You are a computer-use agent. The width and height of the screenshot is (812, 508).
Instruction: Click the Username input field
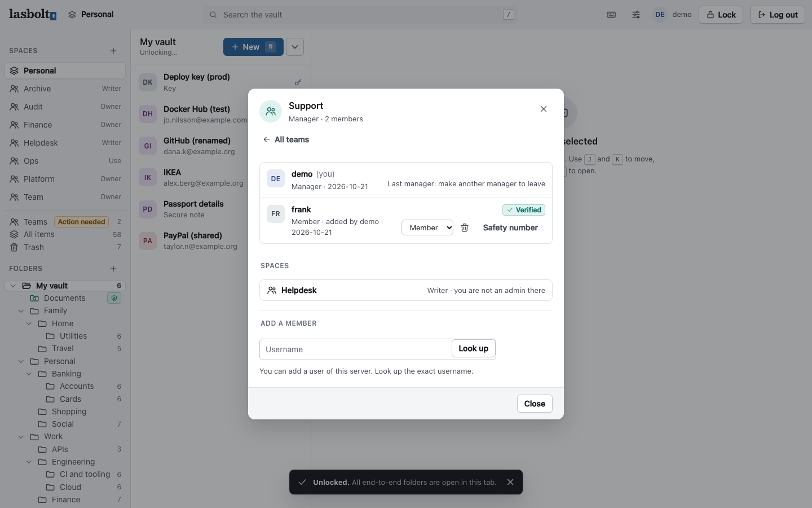coord(356,349)
